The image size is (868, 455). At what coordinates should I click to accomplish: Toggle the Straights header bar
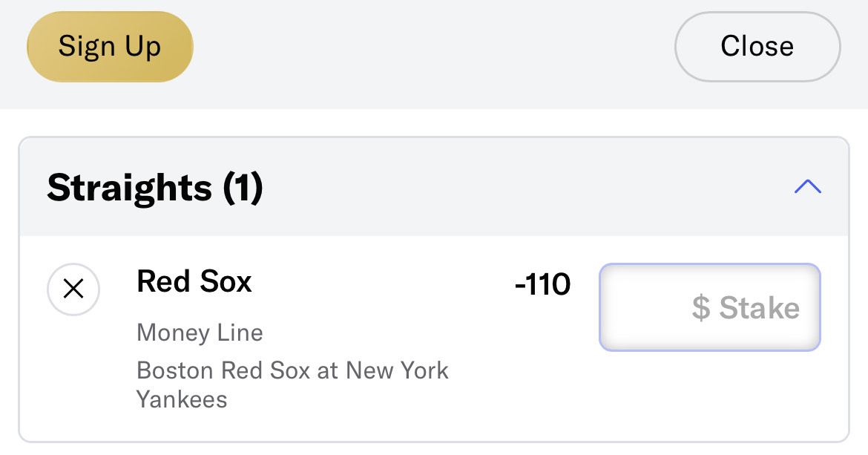434,187
